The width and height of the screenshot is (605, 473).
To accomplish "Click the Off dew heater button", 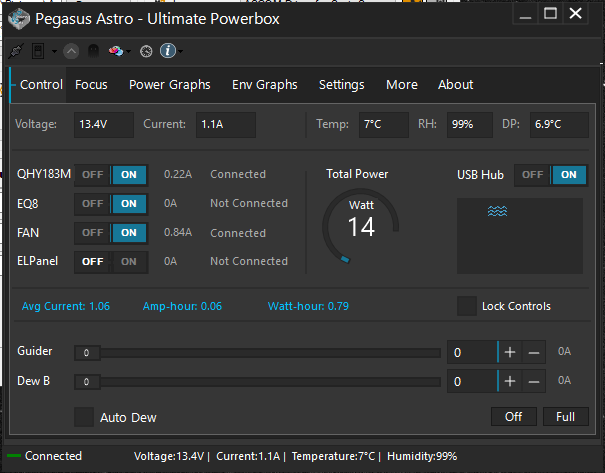I will point(514,417).
